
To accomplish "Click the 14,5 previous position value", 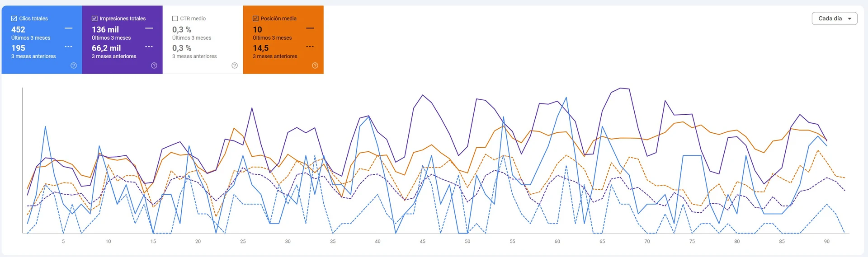I will click(261, 48).
